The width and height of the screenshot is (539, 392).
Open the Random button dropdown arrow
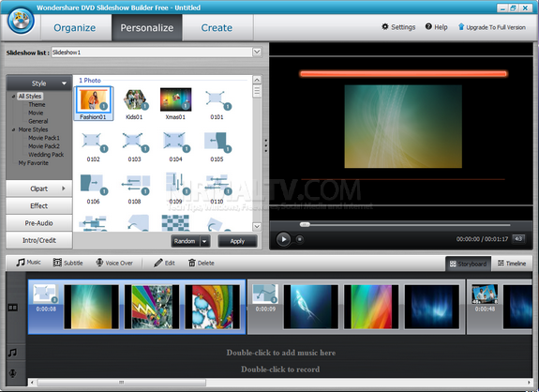click(x=205, y=241)
